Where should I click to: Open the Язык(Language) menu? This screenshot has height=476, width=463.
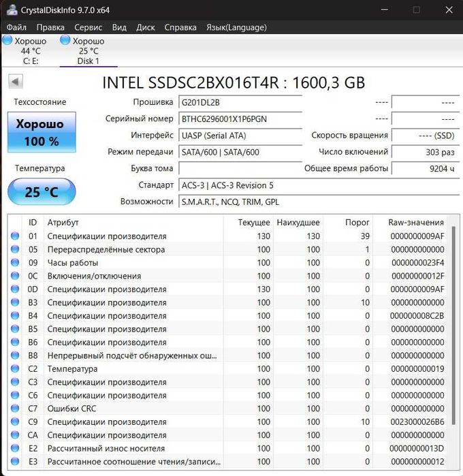pyautogui.click(x=236, y=27)
